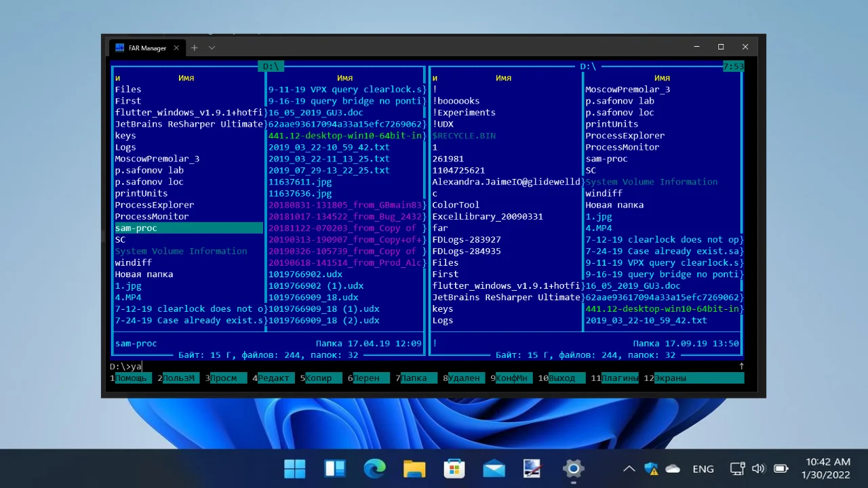Select 20190313-190907_from_Copy+of+ file
The width and height of the screenshot is (868, 488).
(345, 239)
